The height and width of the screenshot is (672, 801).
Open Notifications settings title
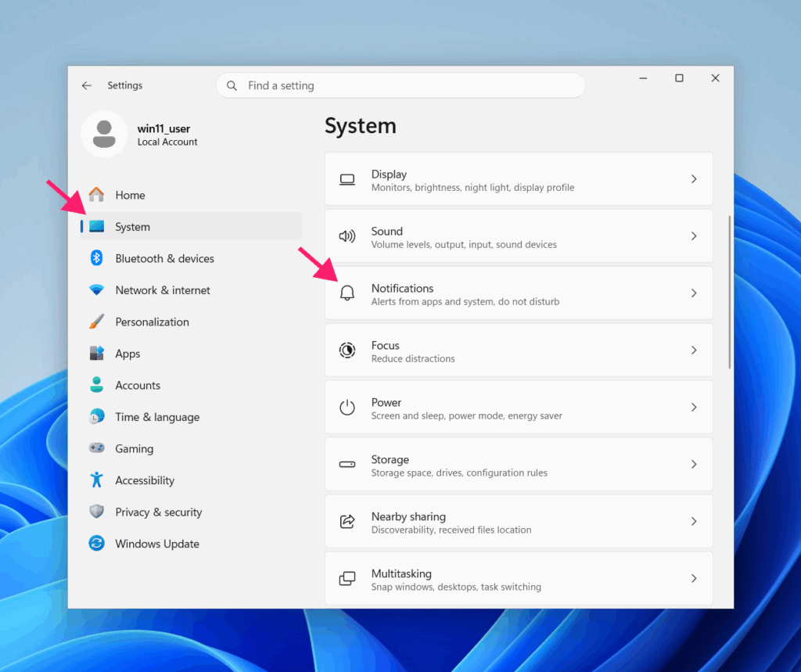coord(402,288)
